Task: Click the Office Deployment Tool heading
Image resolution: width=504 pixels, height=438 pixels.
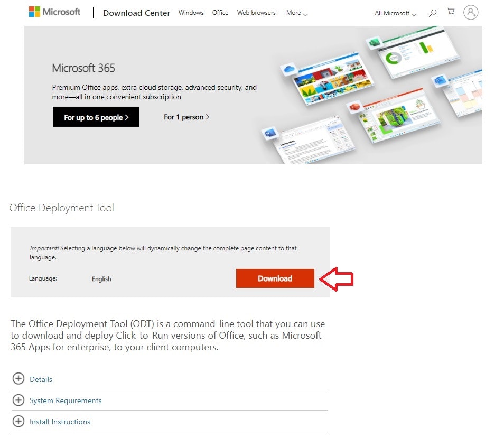Action: coord(61,208)
